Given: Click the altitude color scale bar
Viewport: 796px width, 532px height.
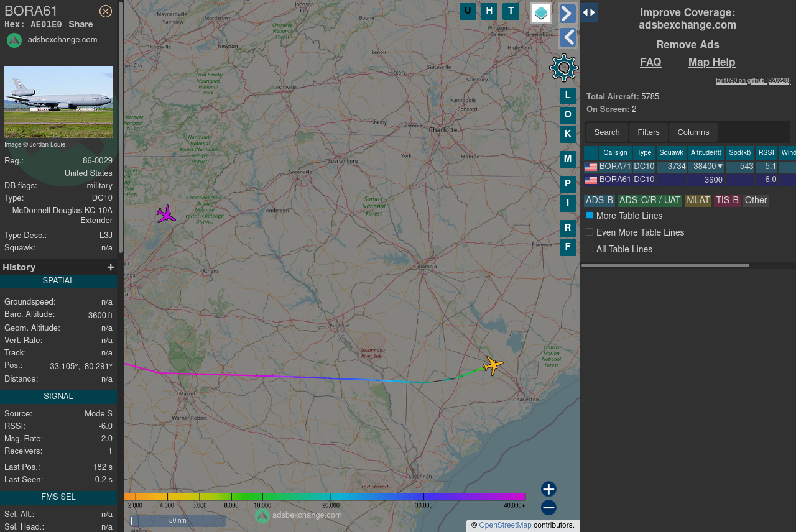Looking at the screenshot, I should (x=325, y=497).
